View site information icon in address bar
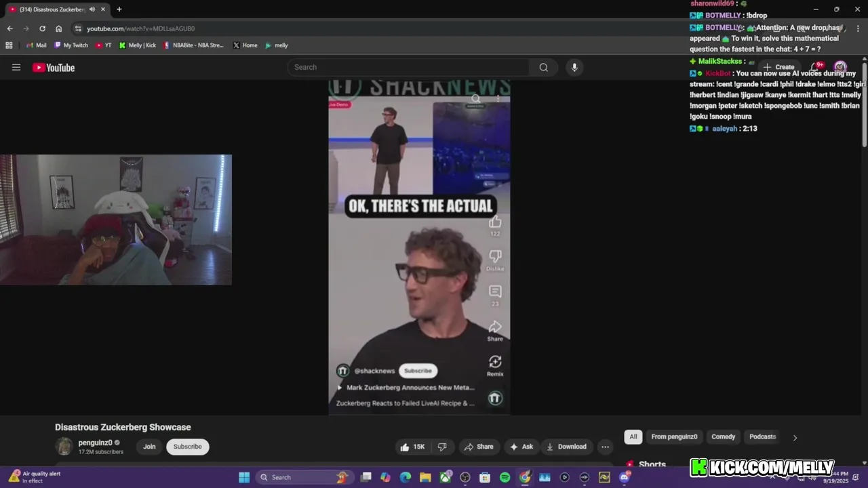868x488 pixels. [x=78, y=28]
